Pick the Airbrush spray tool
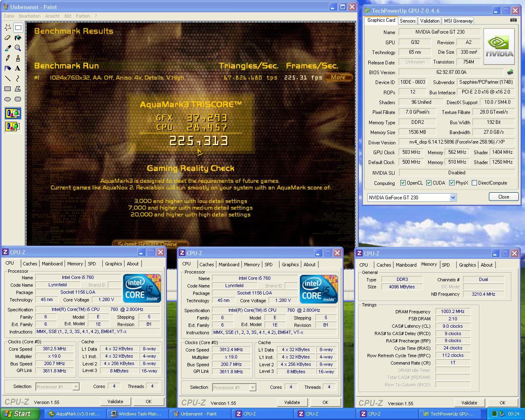This screenshot has height=420, width=525. tap(8, 68)
